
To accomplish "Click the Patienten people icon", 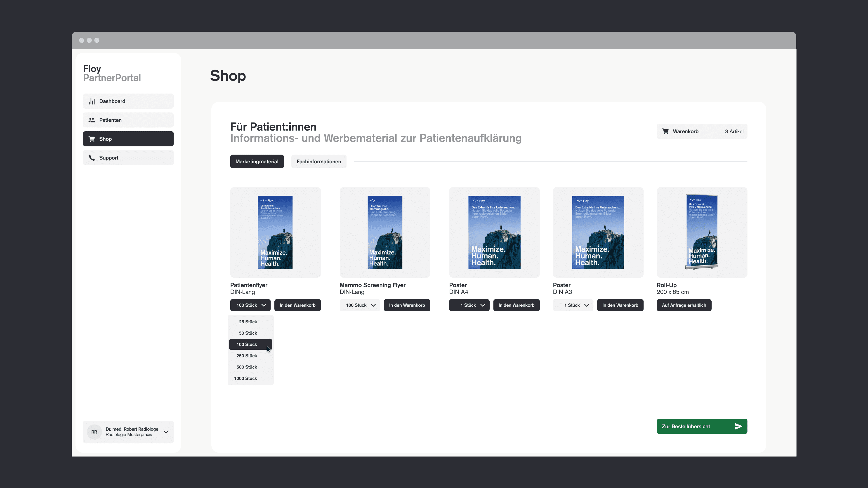I will click(x=92, y=120).
